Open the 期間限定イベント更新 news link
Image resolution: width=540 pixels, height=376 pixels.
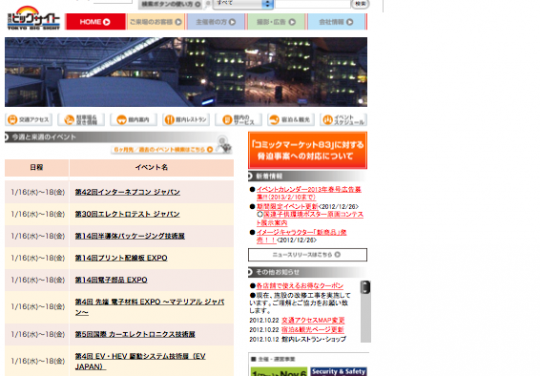coord(287,207)
